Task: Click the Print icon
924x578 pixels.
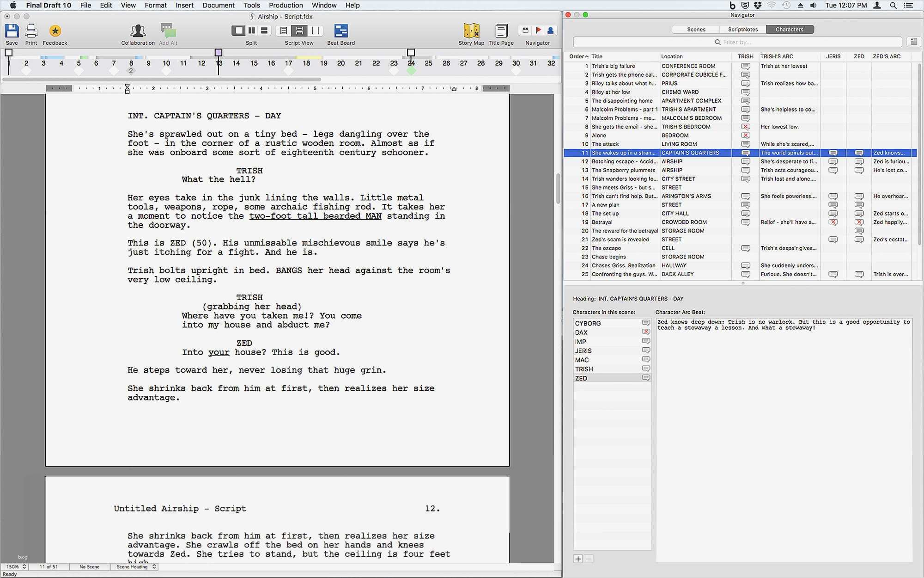Action: (x=31, y=31)
